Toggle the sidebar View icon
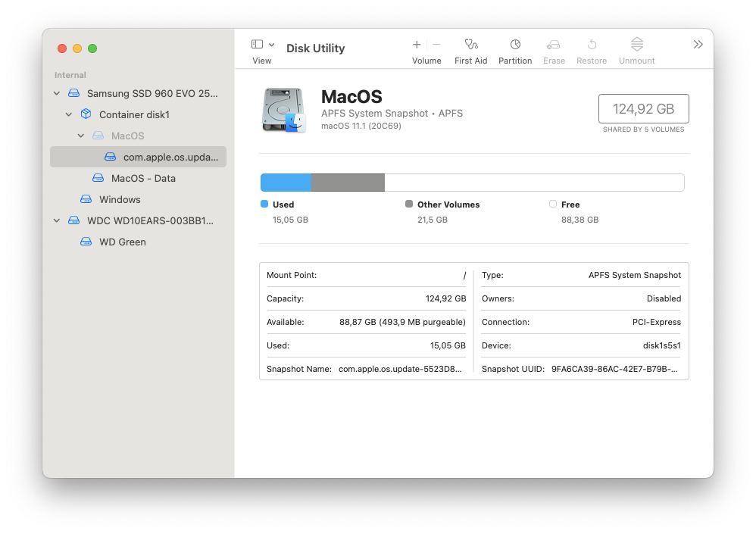 (258, 45)
